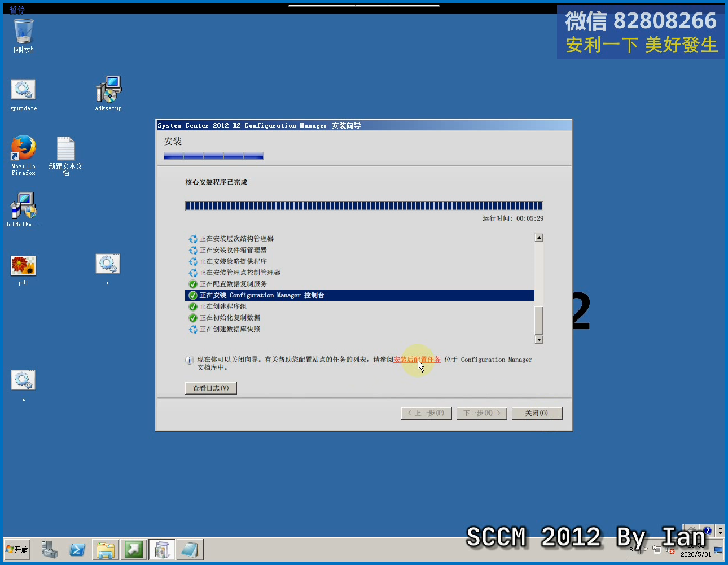Open the post-install configuration tasks link
Screen dimensions: 728x565
click(x=417, y=360)
